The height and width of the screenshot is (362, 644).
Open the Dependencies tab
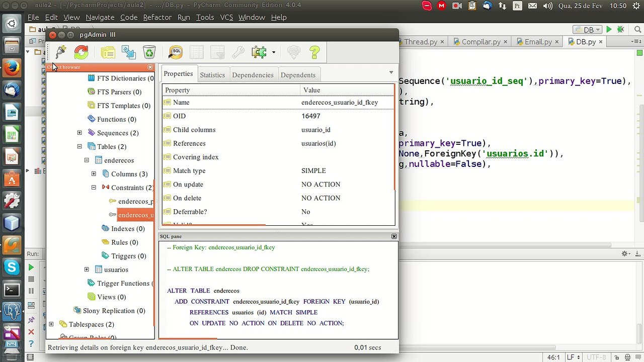tap(253, 75)
